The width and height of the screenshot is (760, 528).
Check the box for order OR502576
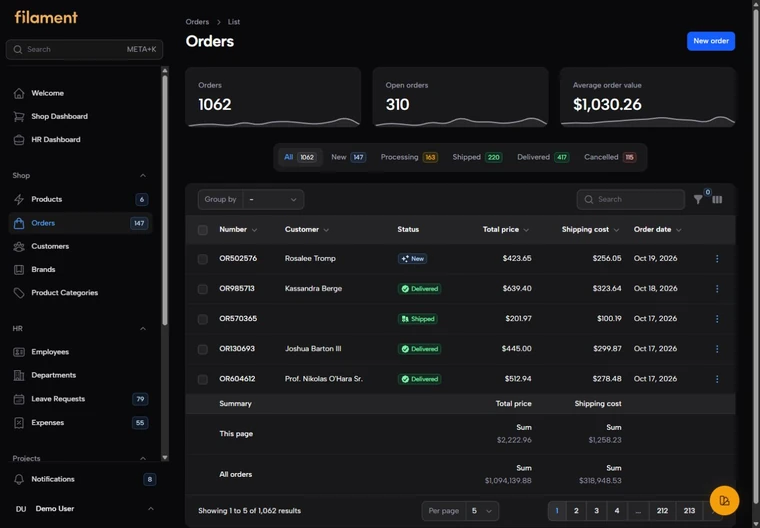coord(203,259)
